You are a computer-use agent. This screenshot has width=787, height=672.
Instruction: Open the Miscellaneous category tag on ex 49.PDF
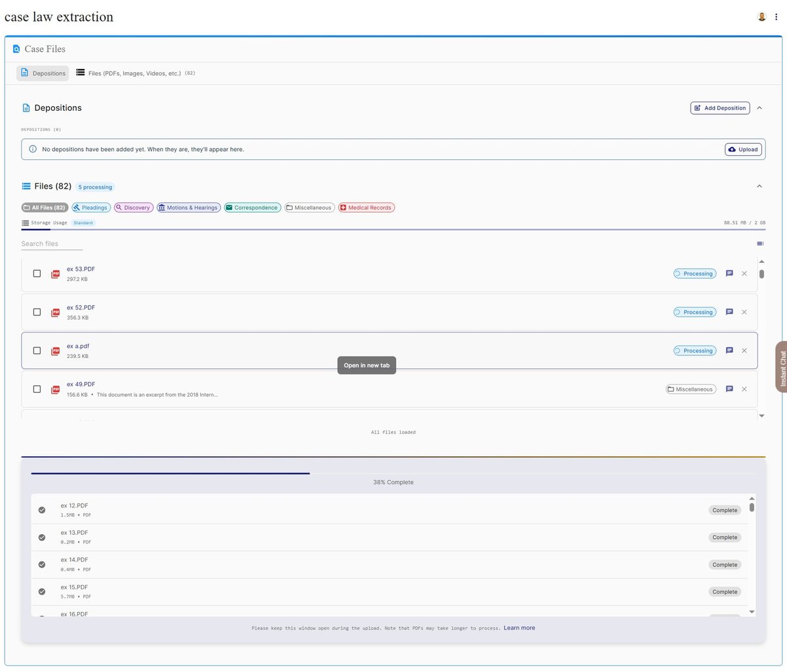tap(691, 389)
